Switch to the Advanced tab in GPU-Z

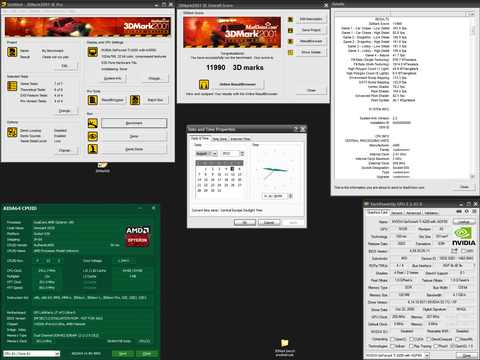[413, 213]
